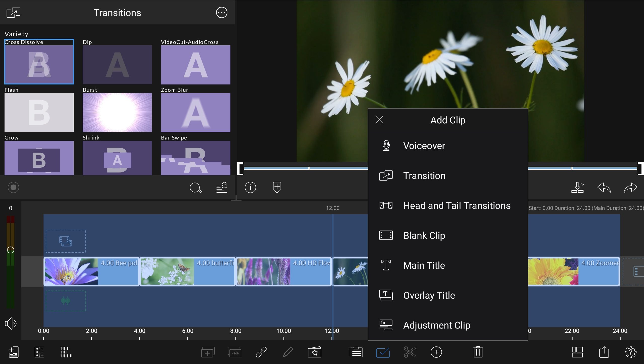Open the Transitions overflow menu

tap(221, 12)
